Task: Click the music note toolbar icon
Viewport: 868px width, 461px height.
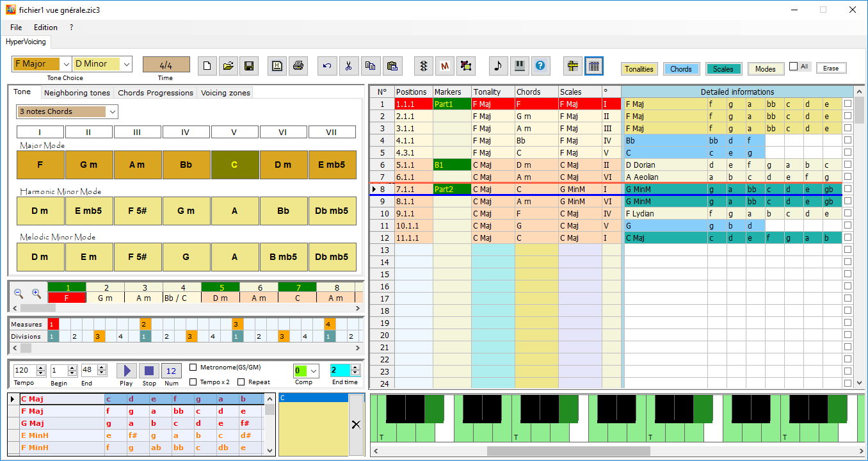Action: coord(499,65)
